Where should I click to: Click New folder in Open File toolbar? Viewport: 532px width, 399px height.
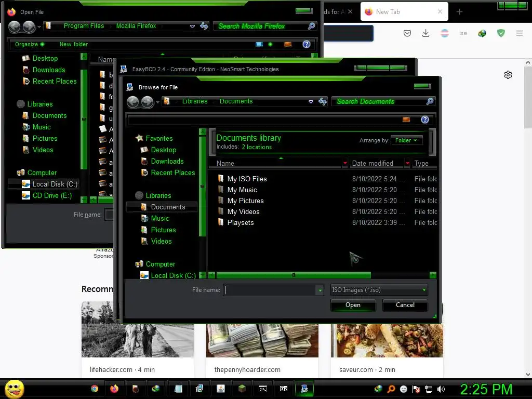[74, 44]
